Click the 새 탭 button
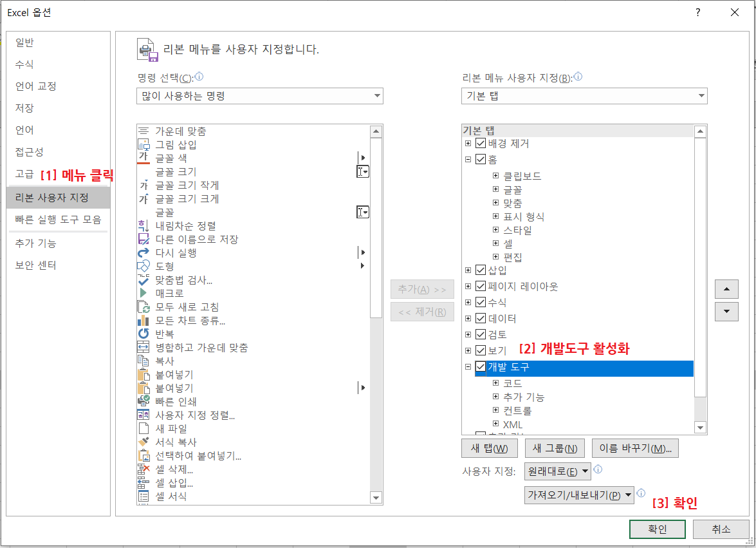 (490, 448)
